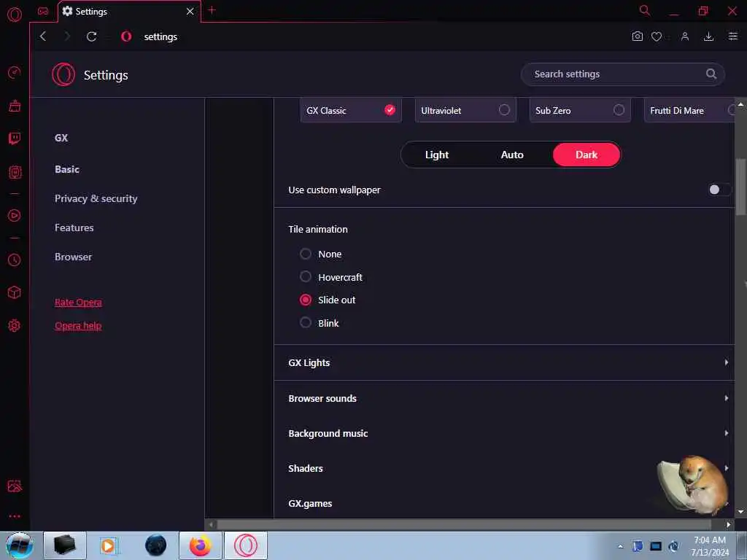Open the media player taskbar icon
The width and height of the screenshot is (747, 560).
109,545
